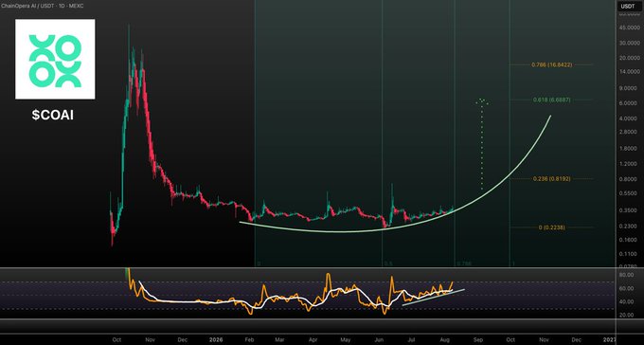The image size is (644, 345).
Task: Click the May marker on time axis
Action: [346, 340]
